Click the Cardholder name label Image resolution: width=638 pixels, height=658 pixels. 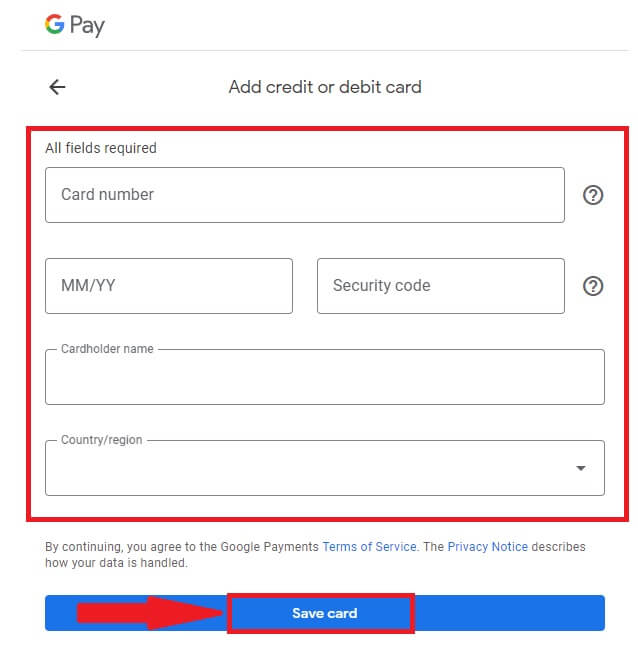(x=107, y=349)
